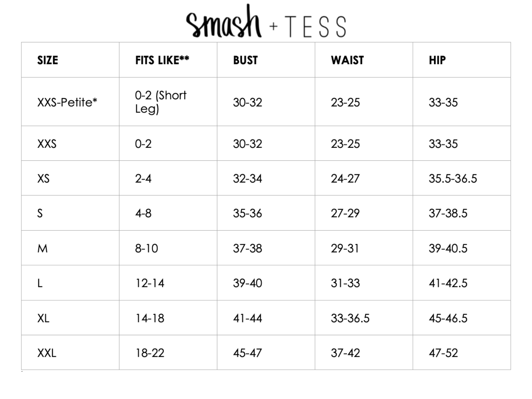Image resolution: width=532 pixels, height=399 pixels.
Task: Click the "0-2 (Short Leg)" cell
Action: (x=161, y=102)
